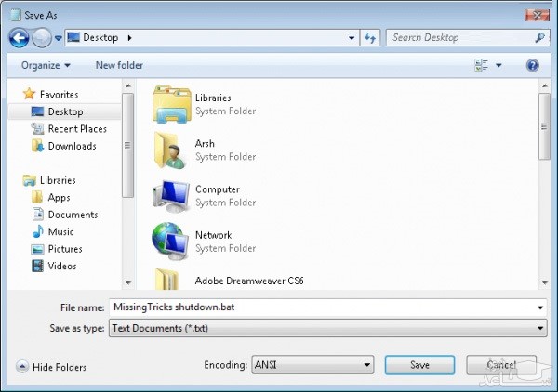Select Downloads in the Favorites list
558x392 pixels.
(x=72, y=146)
